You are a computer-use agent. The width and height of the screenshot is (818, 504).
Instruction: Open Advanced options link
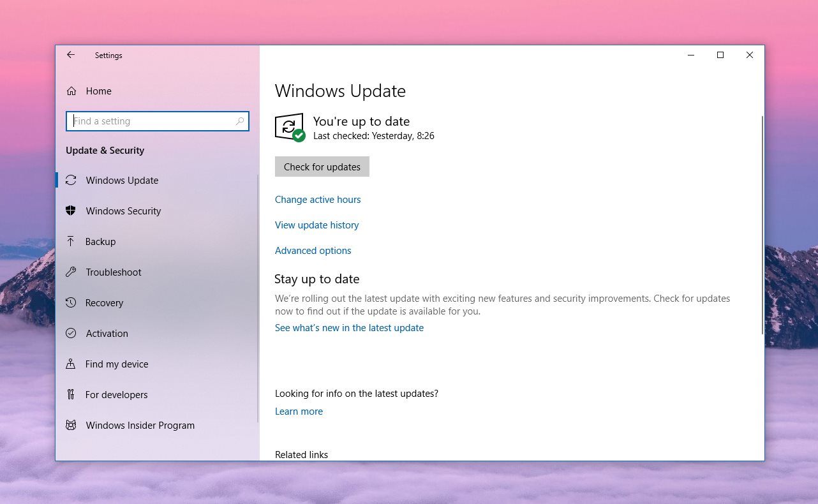[x=313, y=251]
